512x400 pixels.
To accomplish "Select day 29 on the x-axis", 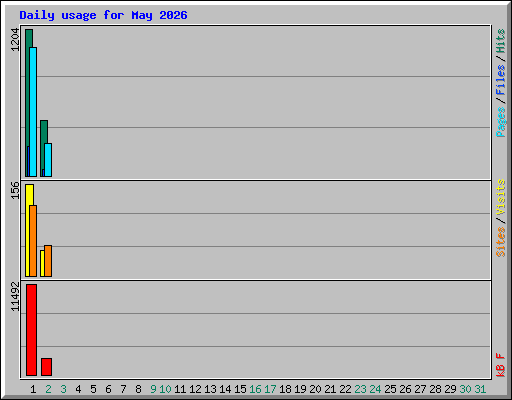I will point(450,389).
